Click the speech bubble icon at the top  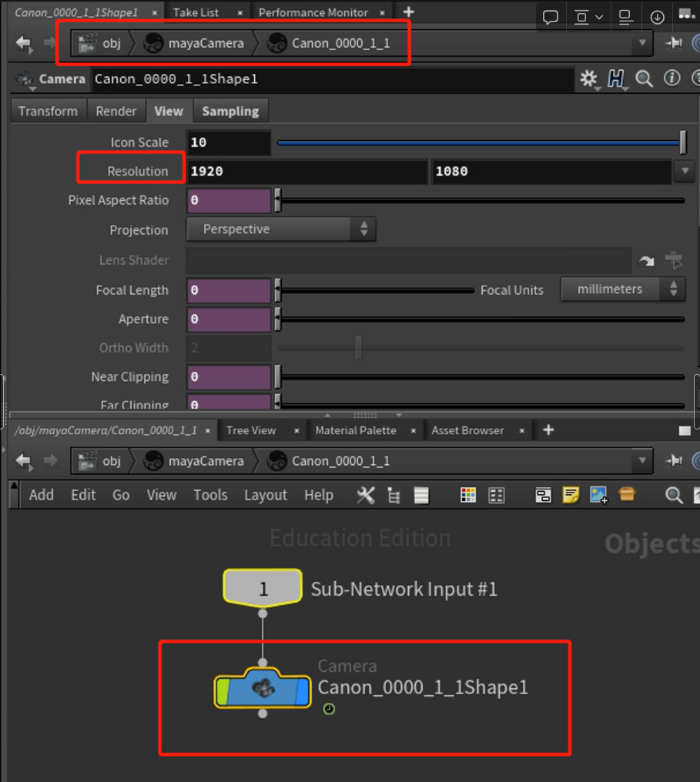pyautogui.click(x=551, y=17)
